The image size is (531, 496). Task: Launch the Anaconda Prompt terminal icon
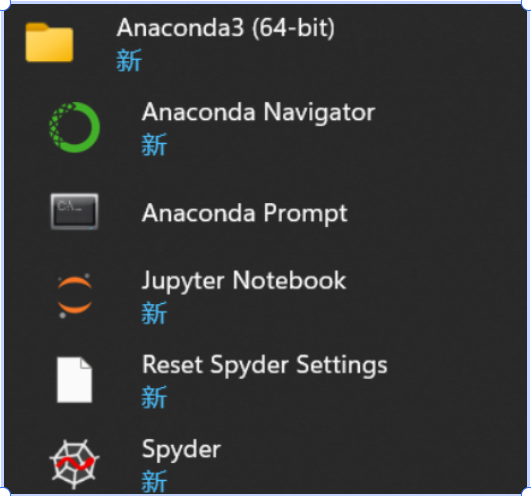(x=75, y=212)
